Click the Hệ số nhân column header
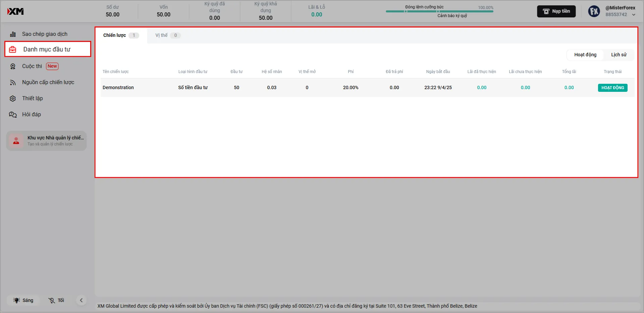This screenshot has width=644, height=313. 272,72
